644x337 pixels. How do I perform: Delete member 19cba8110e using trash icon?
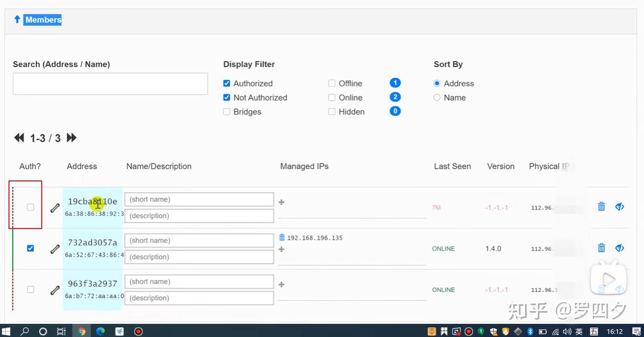coord(601,206)
